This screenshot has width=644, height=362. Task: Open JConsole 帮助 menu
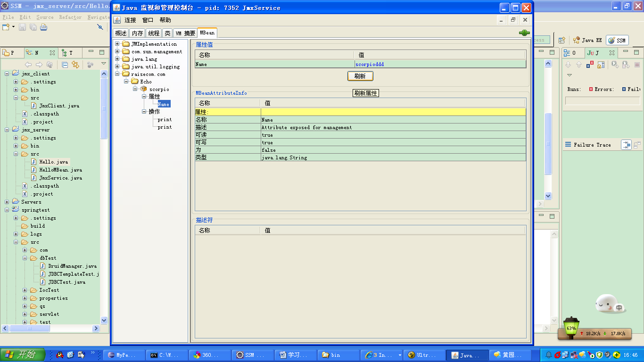tap(165, 20)
